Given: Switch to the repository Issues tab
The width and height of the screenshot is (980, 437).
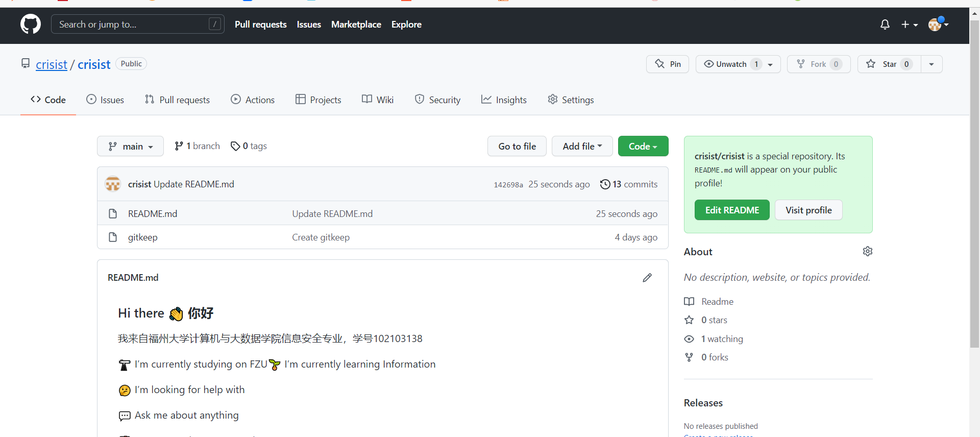Looking at the screenshot, I should [105, 100].
